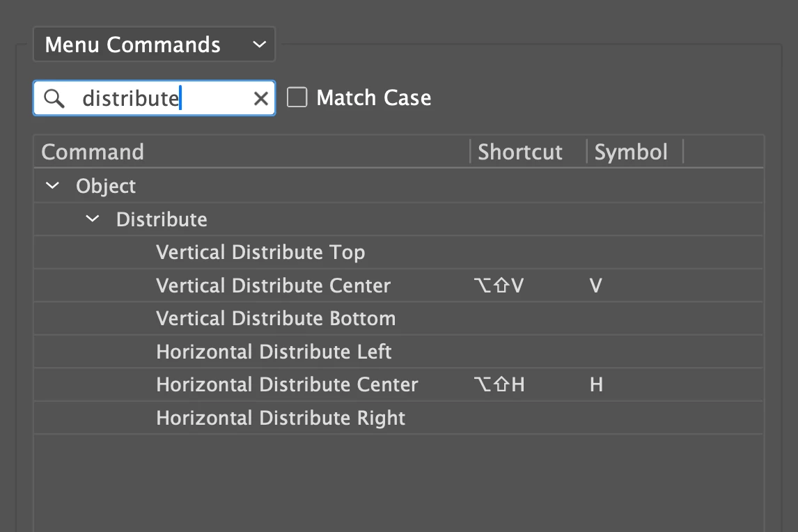
Task: Select Horizontal Distribute Left command
Action: pyautogui.click(x=274, y=352)
